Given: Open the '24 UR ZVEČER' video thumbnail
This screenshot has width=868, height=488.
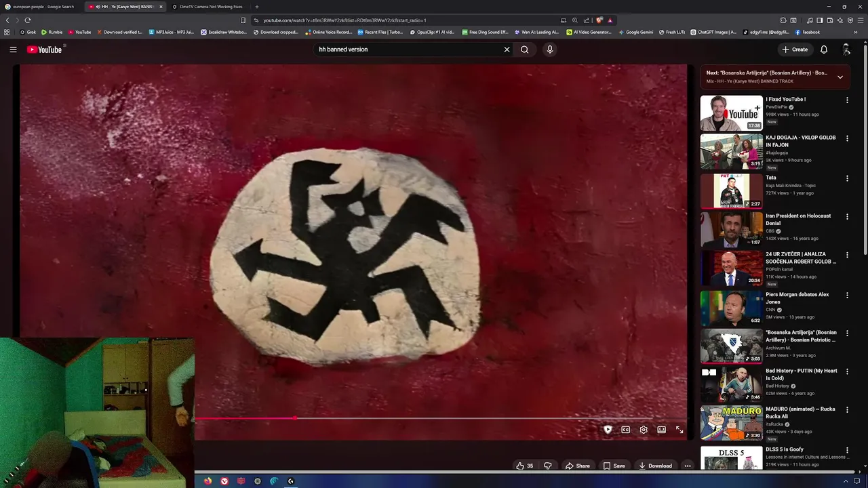Looking at the screenshot, I should (731, 268).
